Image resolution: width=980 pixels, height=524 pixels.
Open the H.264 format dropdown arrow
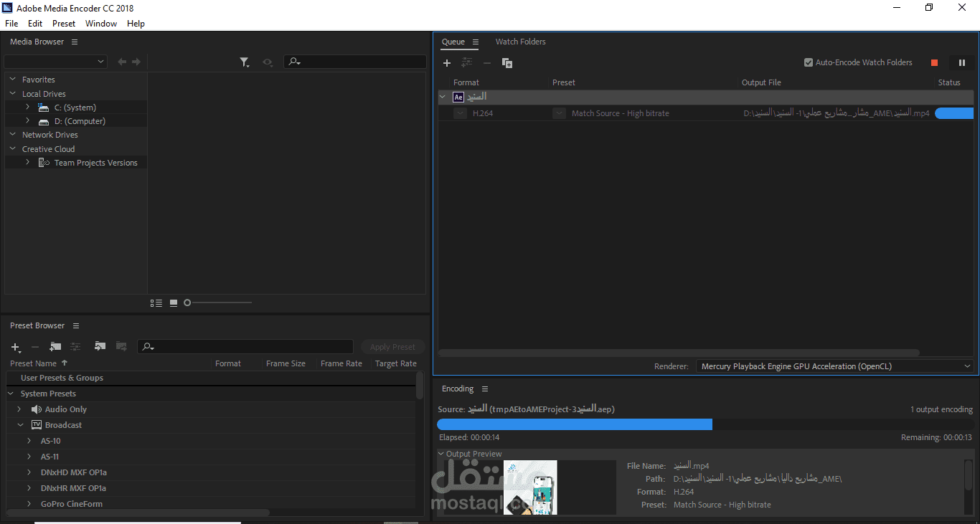pyautogui.click(x=460, y=113)
